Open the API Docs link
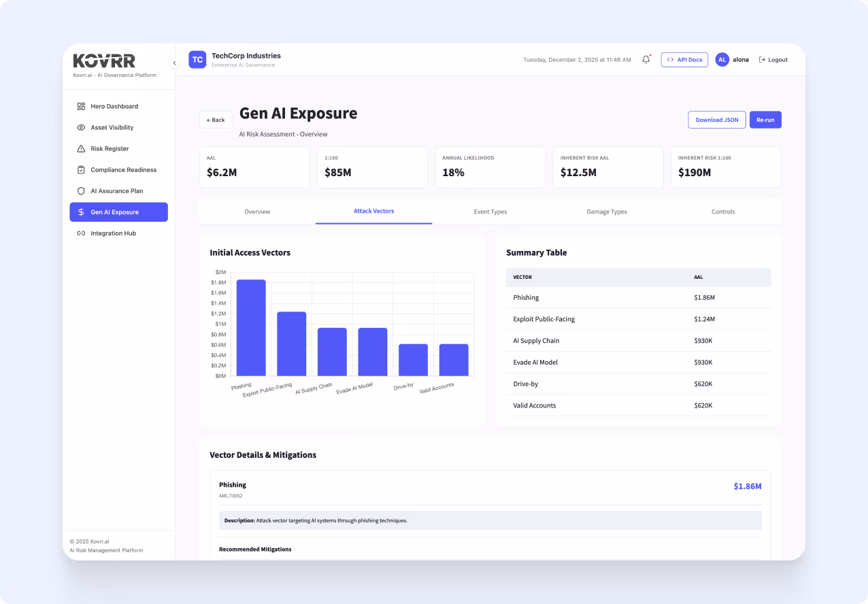The width and height of the screenshot is (868, 604). [x=684, y=59]
